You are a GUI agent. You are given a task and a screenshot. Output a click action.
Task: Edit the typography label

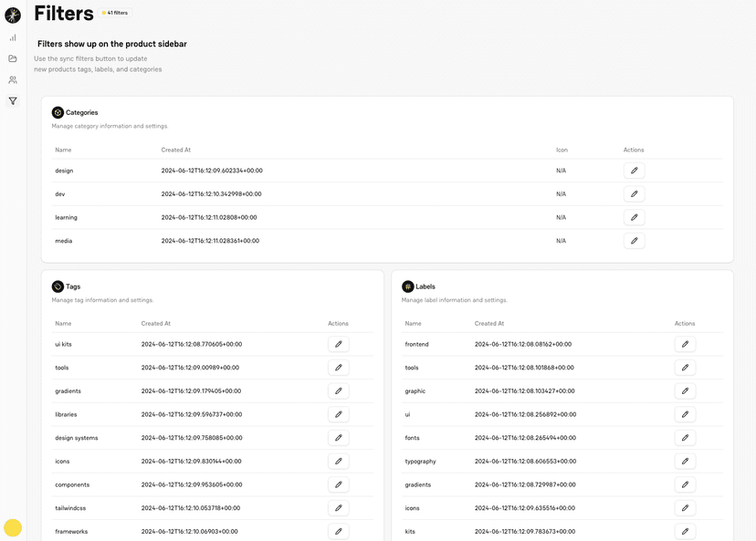coord(685,462)
